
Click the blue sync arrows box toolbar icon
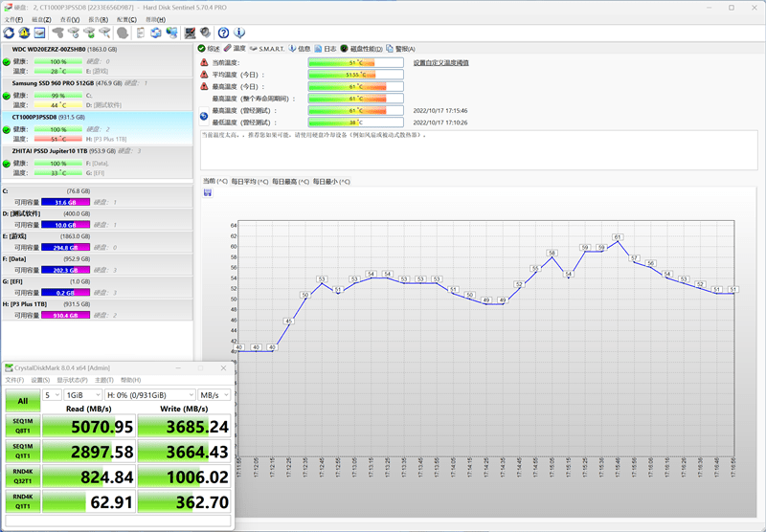point(156,33)
